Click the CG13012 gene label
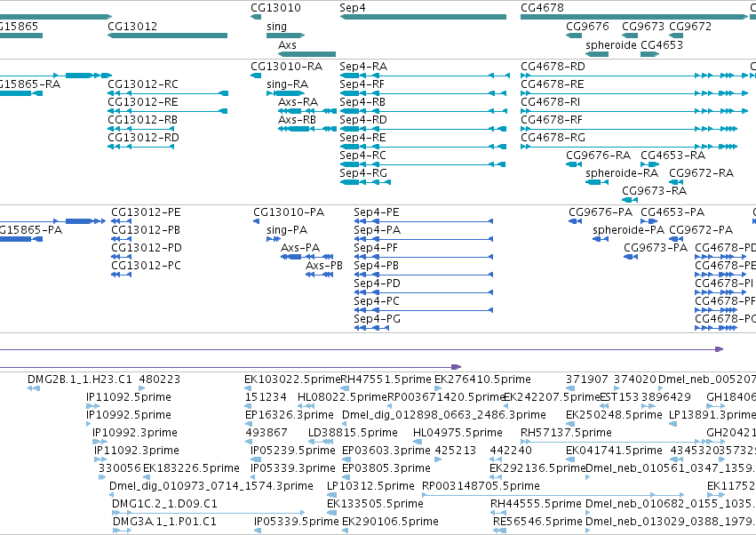Screen dimensions: 756x535 click(132, 26)
